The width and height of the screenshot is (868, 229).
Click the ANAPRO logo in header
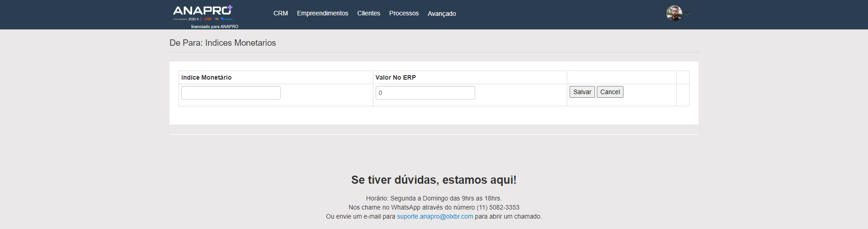202,10
